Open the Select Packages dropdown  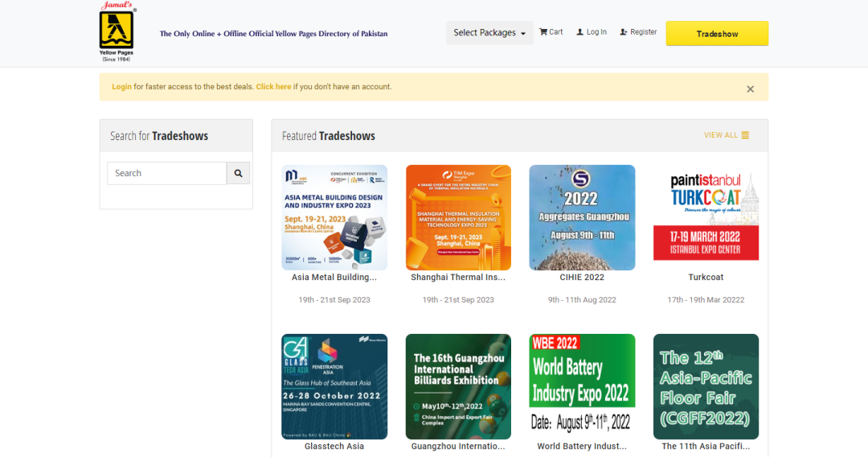click(x=489, y=33)
